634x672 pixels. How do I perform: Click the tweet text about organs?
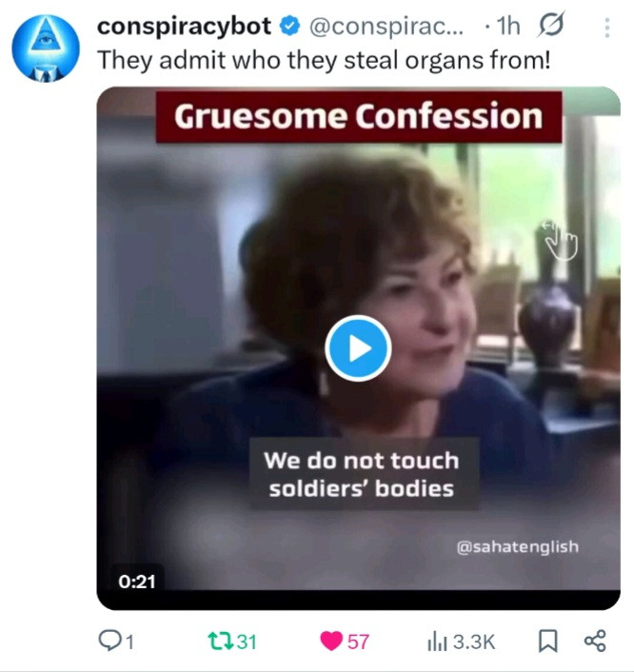[324, 60]
